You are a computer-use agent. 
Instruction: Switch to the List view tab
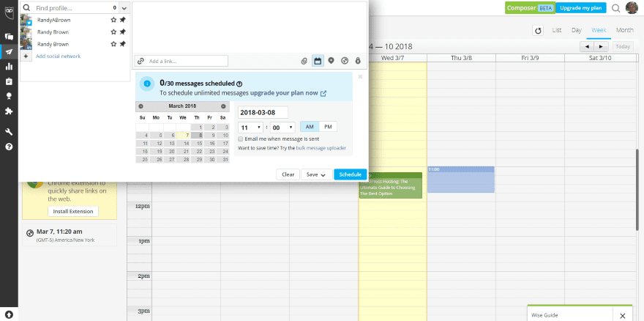coord(557,30)
